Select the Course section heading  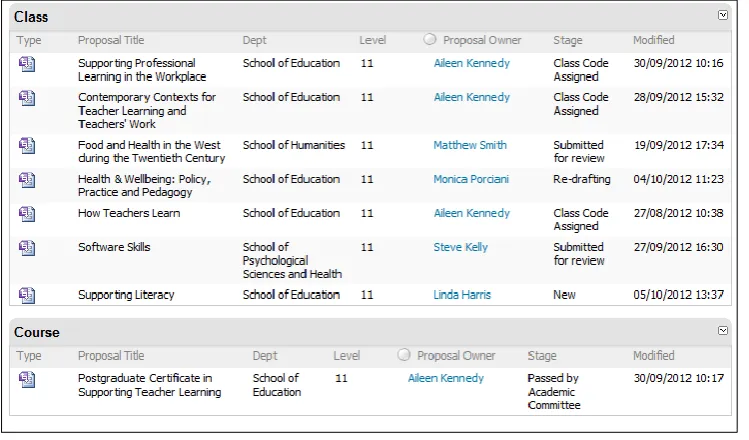(37, 333)
